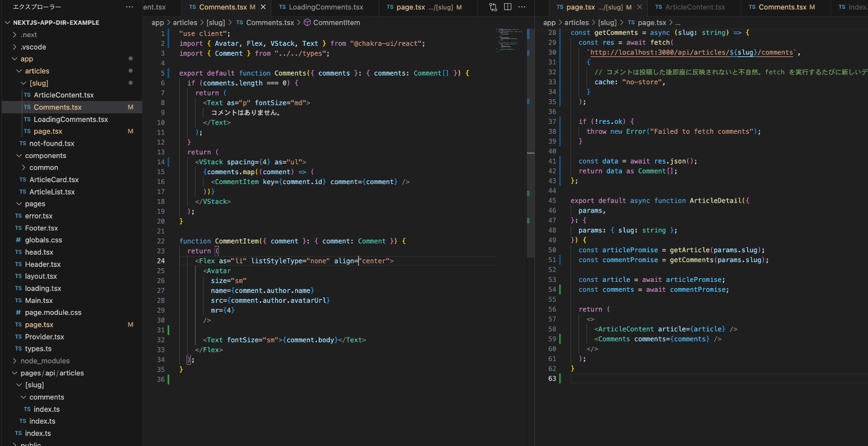The width and height of the screenshot is (868, 446).
Task: Open ArticleCard.tsx in the explorer
Action: [54, 180]
